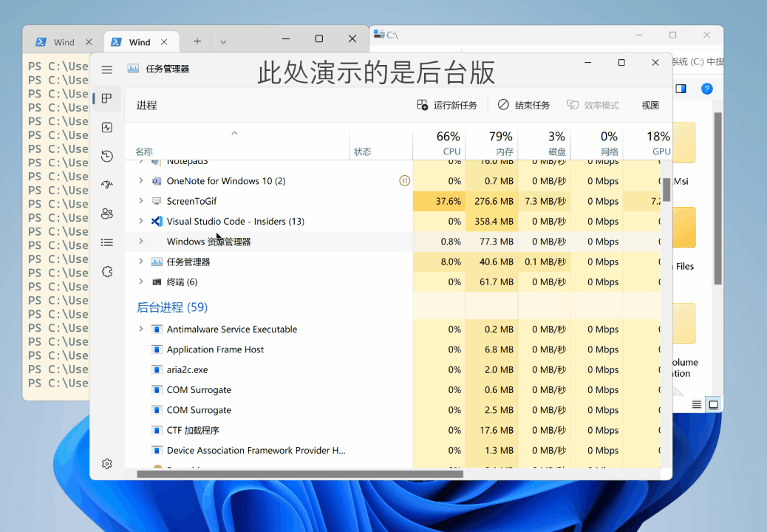This screenshot has width=767, height=532.
Task: Sort by 状态 column header
Action: click(381, 144)
